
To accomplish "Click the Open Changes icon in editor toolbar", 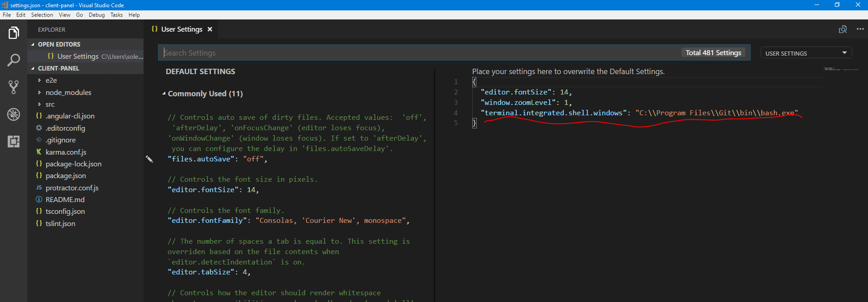I will point(843,29).
